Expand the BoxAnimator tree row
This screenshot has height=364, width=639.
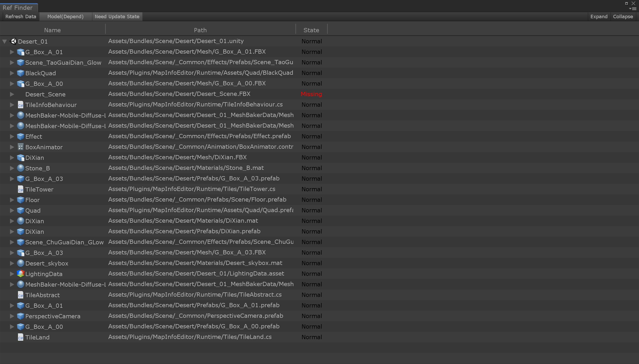(x=12, y=147)
